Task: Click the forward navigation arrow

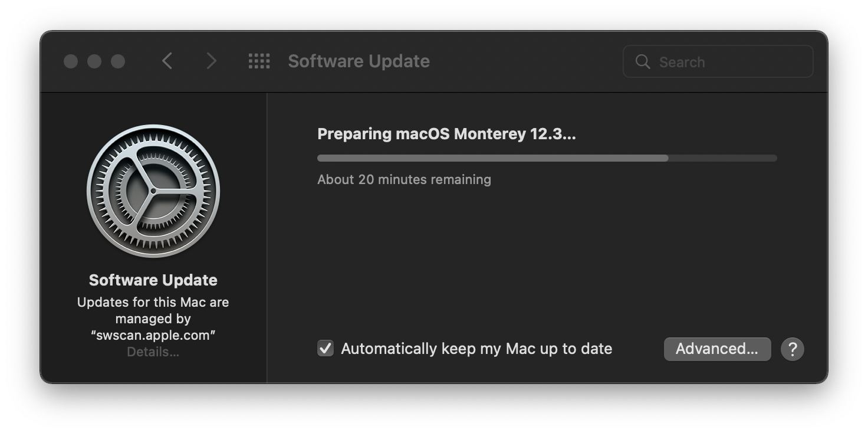Action: point(211,61)
